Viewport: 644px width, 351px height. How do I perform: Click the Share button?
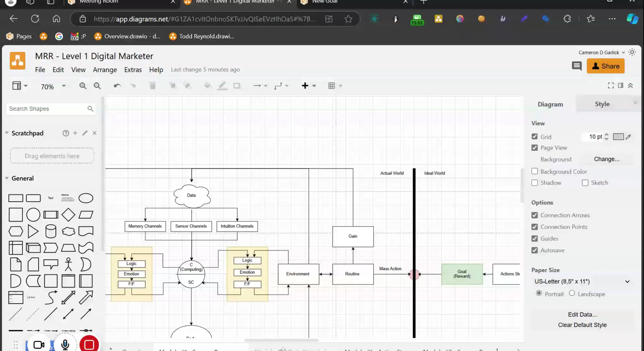click(x=606, y=66)
